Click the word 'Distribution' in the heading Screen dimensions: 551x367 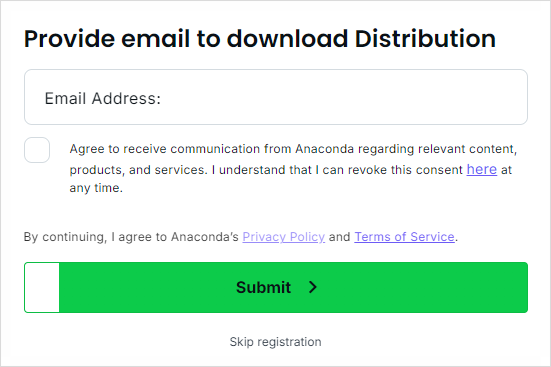pyautogui.click(x=425, y=38)
